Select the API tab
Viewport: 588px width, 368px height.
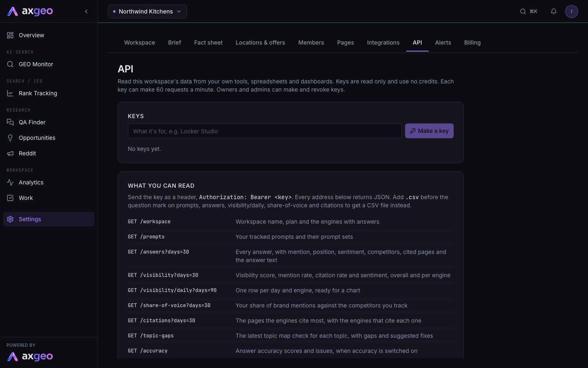417,43
